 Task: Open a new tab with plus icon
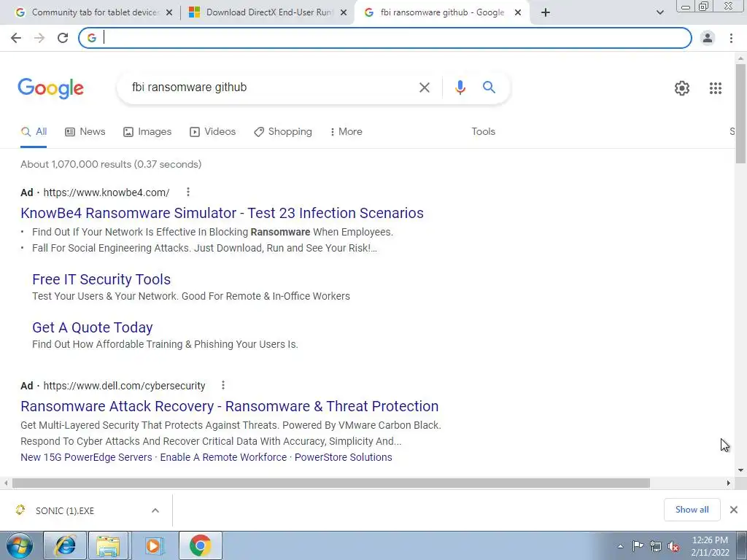(x=546, y=12)
